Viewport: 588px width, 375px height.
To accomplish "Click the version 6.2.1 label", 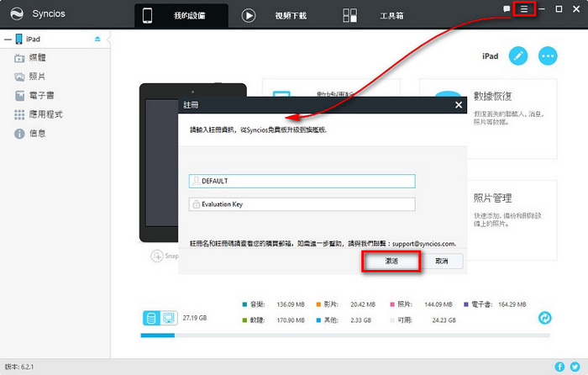I will (x=19, y=367).
